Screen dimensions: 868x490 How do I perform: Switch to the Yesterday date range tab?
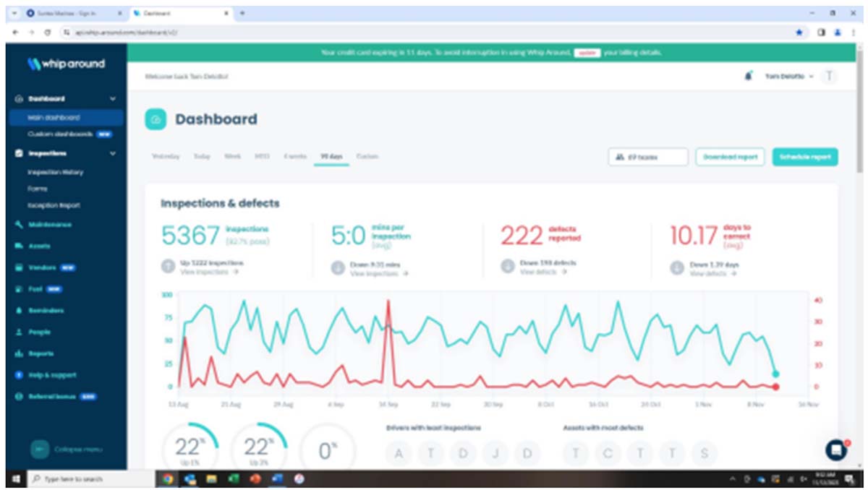[166, 156]
